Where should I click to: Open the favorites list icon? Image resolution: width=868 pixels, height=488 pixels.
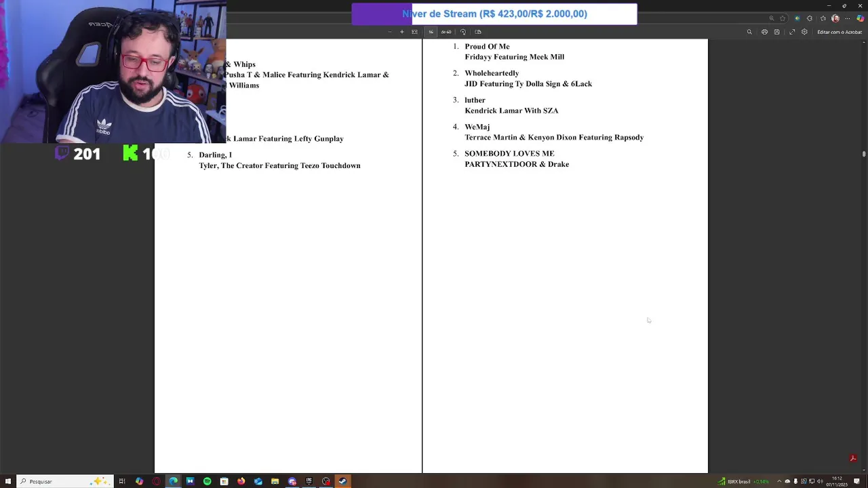823,18
